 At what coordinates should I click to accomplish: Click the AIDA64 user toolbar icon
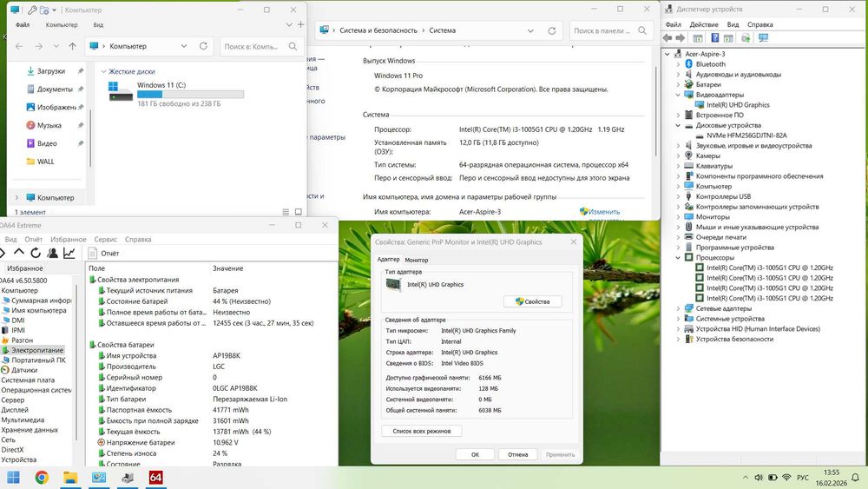(53, 253)
